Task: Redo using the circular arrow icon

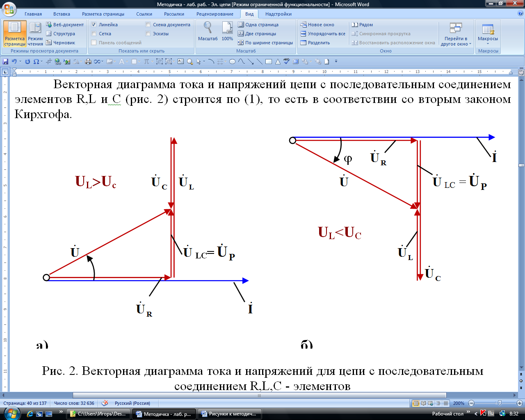Action: tap(27, 62)
